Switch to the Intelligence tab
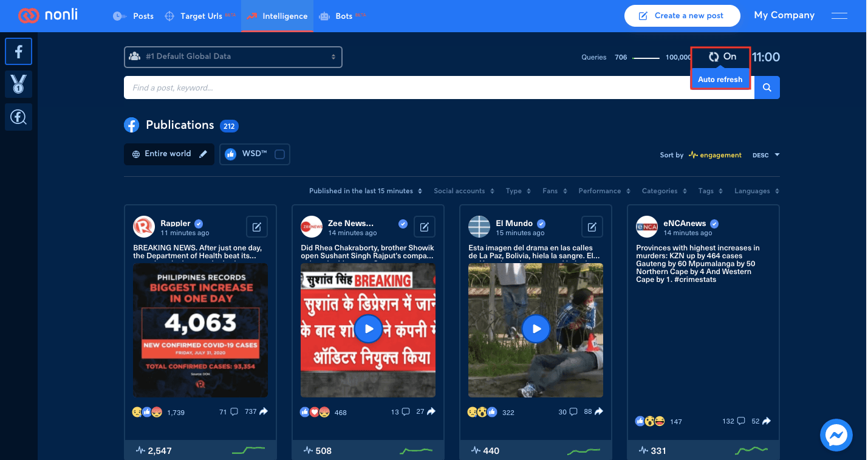 tap(277, 16)
